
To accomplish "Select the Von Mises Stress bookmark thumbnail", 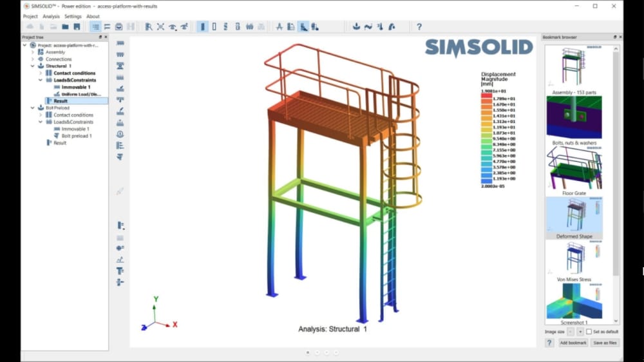I will (x=574, y=259).
